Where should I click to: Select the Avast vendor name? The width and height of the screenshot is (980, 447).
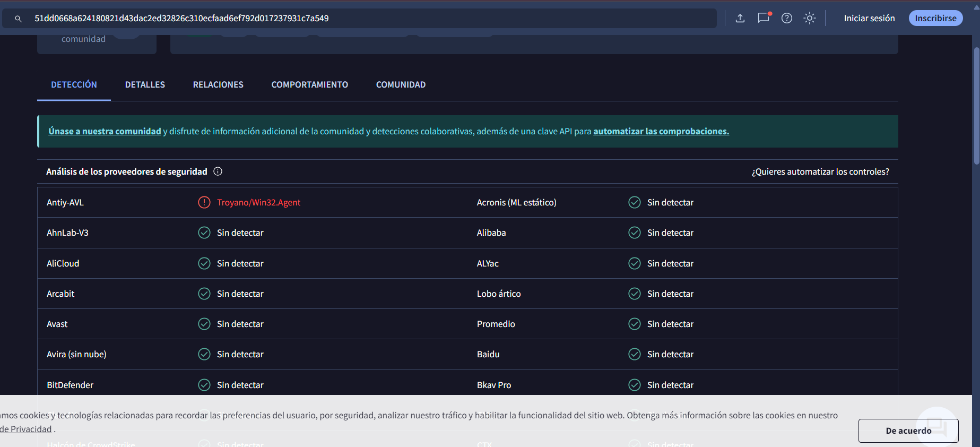pyautogui.click(x=57, y=324)
